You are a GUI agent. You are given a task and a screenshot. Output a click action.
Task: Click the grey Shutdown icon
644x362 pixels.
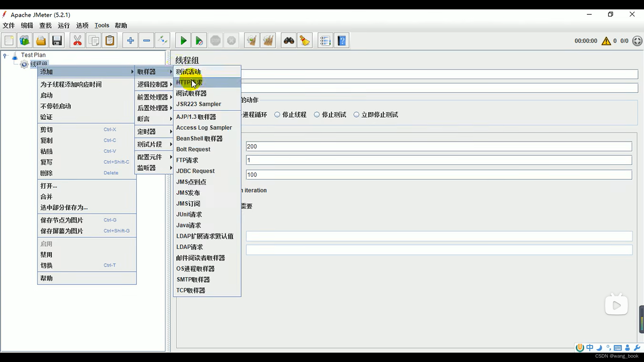231,41
